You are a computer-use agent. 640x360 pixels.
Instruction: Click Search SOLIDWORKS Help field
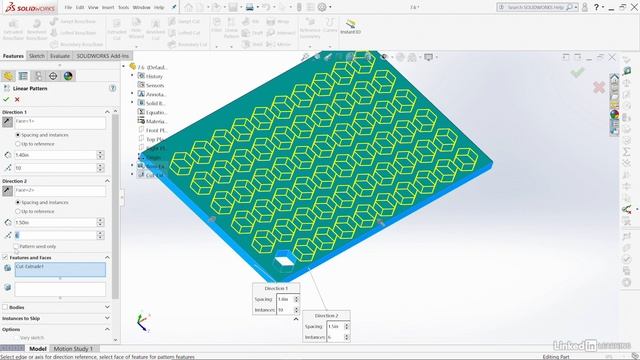tap(535, 7)
